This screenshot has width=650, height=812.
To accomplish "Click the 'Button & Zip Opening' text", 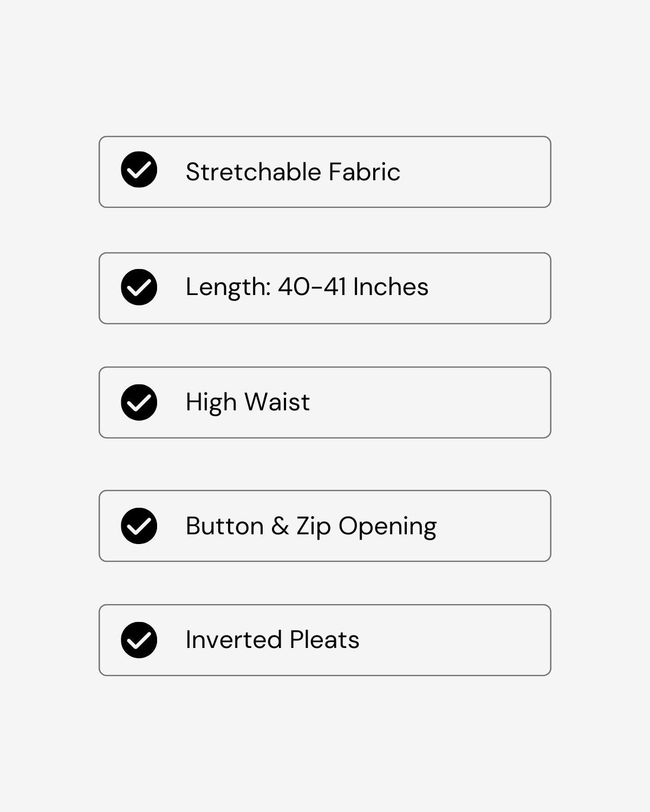I will 311,526.
